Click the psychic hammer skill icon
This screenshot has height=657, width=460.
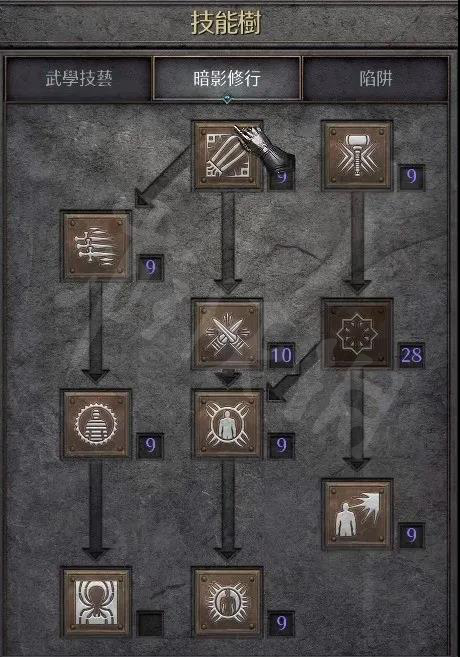(x=357, y=155)
